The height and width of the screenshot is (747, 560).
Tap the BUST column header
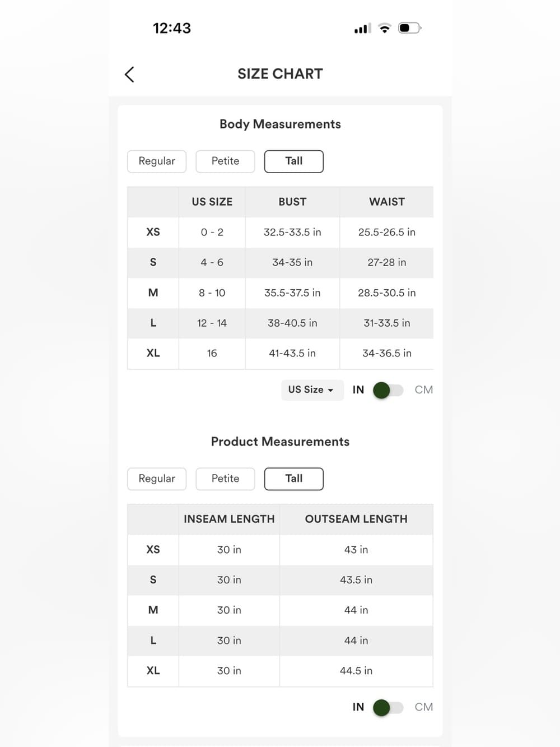coord(292,202)
